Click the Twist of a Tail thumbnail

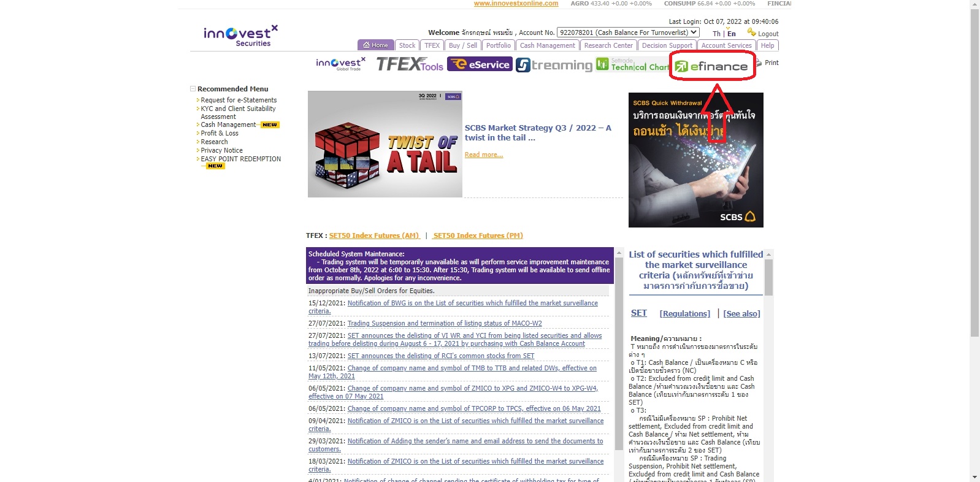pyautogui.click(x=385, y=144)
